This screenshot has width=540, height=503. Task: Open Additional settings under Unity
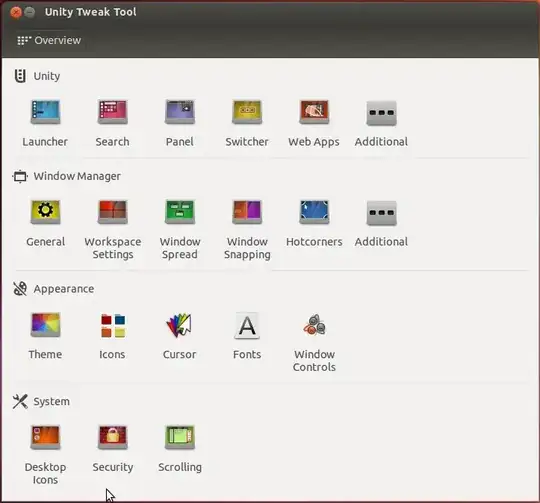381,122
